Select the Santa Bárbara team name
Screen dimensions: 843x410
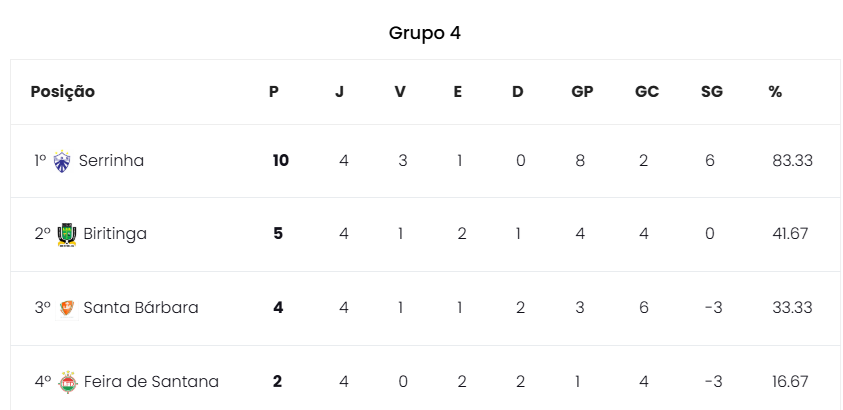(x=141, y=308)
